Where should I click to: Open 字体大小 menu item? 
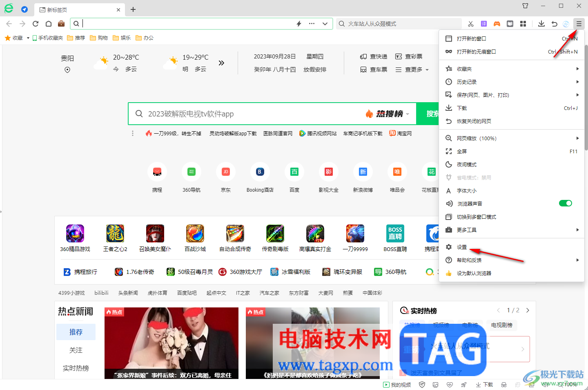(512, 191)
